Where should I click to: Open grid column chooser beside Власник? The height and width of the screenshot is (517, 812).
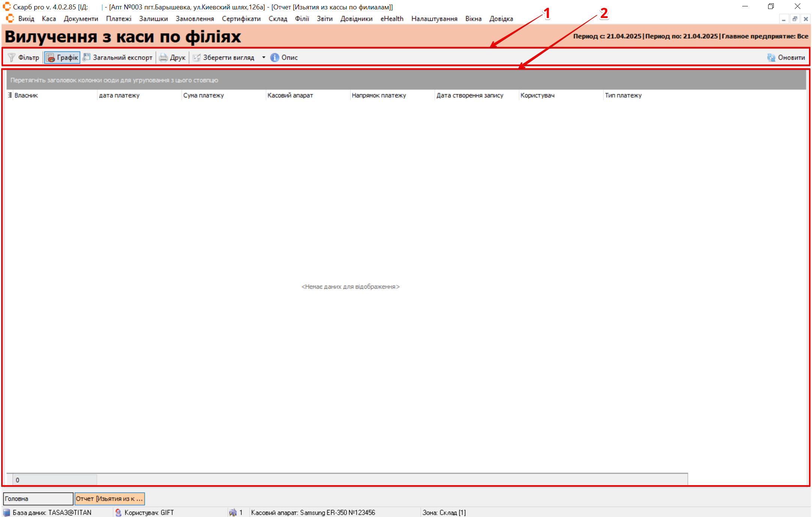tap(10, 95)
